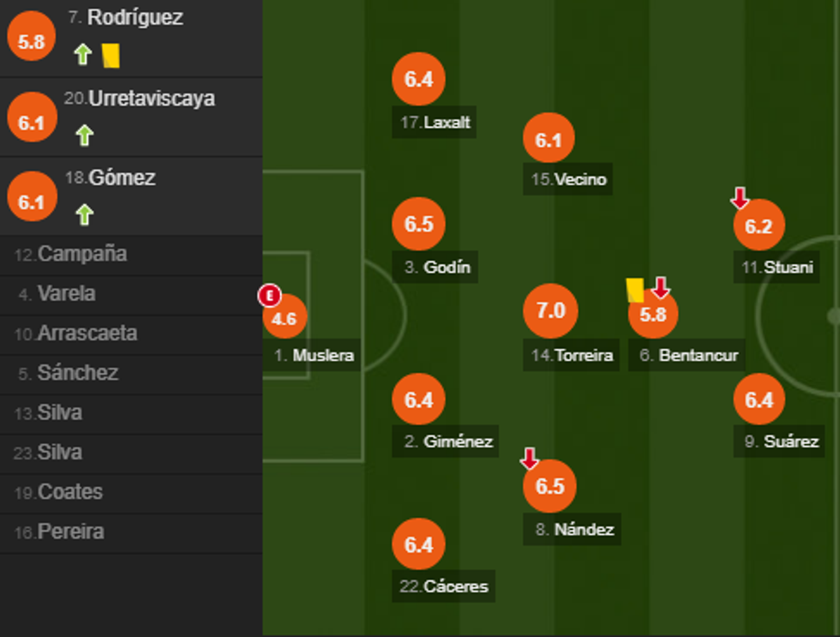
Task: Open substitute Rodríguez's 5.8 rating
Action: tap(31, 40)
